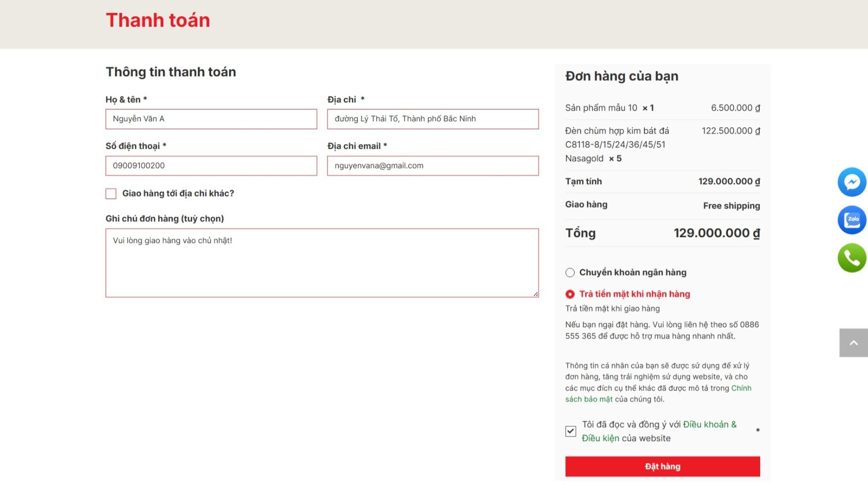Uncheck the terms and conditions agreement checkbox
Image resolution: width=868 pixels, height=490 pixels.
(x=571, y=431)
